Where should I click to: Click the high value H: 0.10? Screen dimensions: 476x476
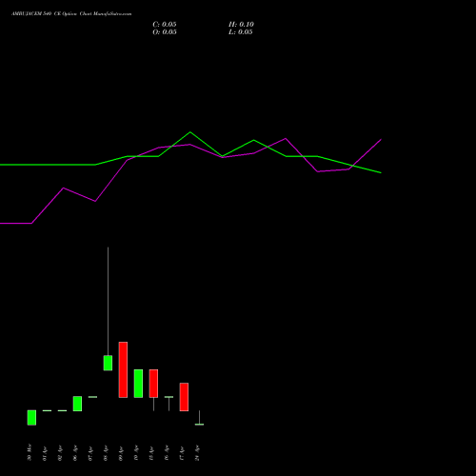(241, 25)
